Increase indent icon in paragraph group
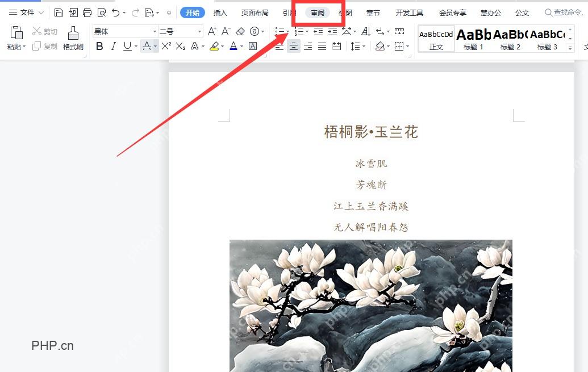This screenshot has width=588, height=372. click(332, 31)
